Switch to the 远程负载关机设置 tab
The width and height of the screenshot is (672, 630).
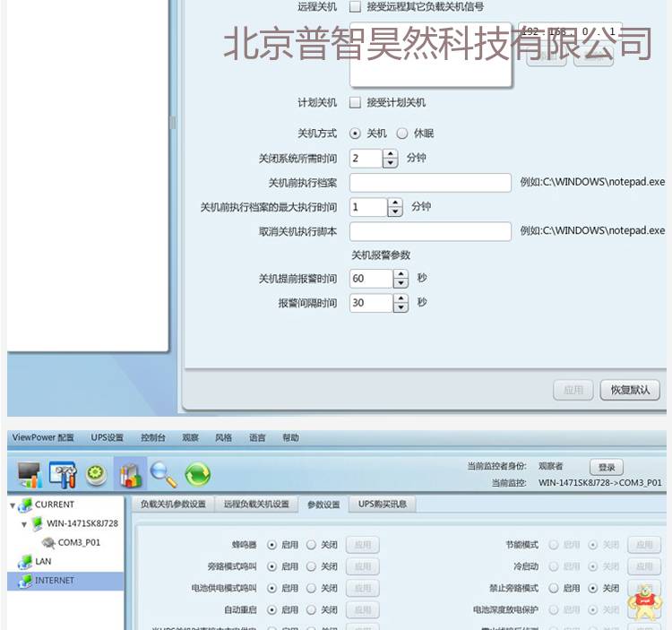(256, 505)
